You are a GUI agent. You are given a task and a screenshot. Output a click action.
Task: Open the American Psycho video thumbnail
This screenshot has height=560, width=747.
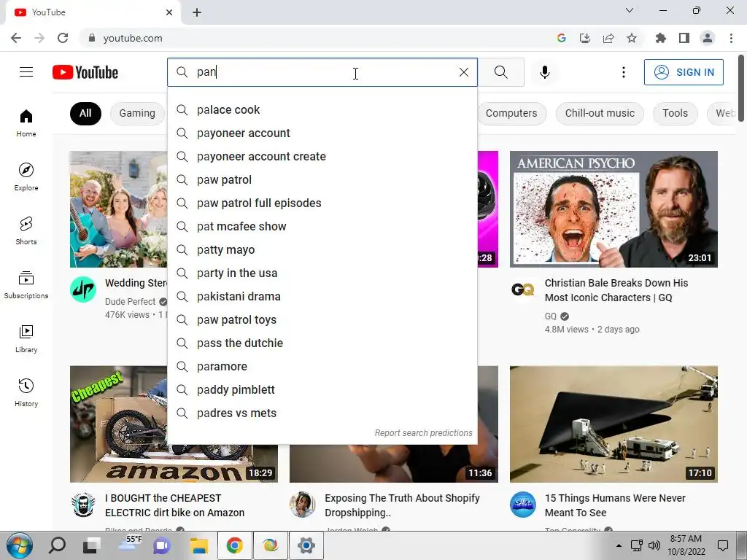(x=614, y=209)
